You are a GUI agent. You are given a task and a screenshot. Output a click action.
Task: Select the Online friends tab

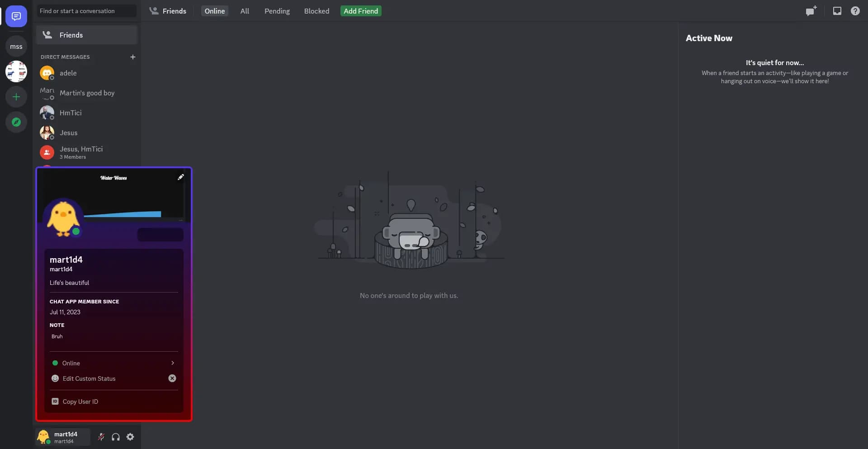(x=214, y=11)
